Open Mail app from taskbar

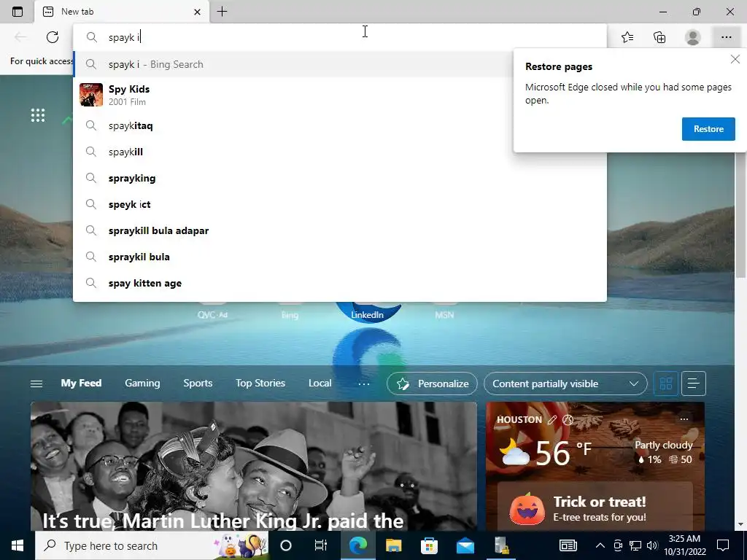pyautogui.click(x=465, y=545)
